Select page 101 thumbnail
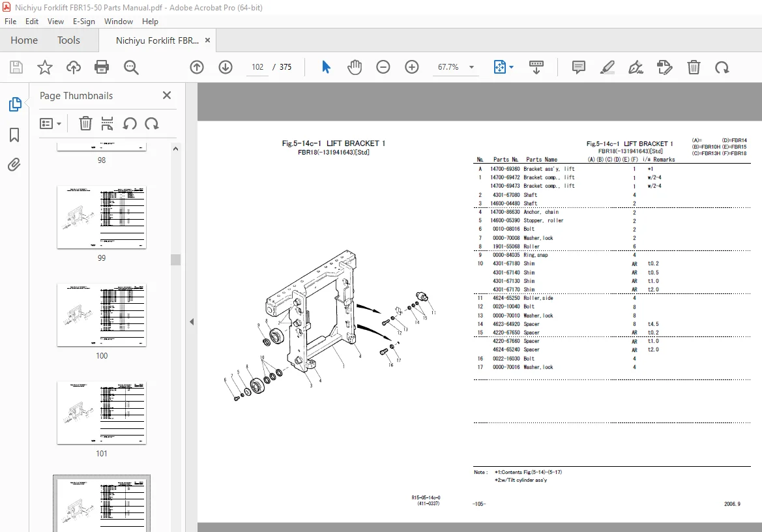Screen dimensions: 762x532 [102, 413]
